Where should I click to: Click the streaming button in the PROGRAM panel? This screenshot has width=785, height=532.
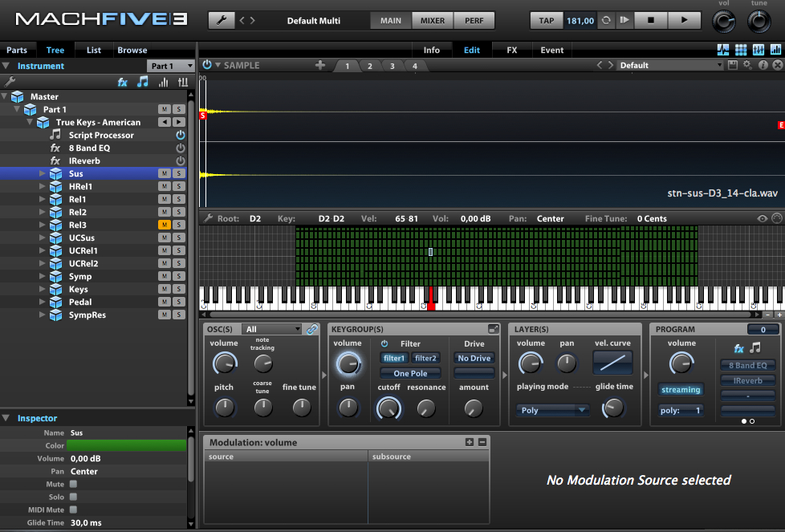pos(681,390)
